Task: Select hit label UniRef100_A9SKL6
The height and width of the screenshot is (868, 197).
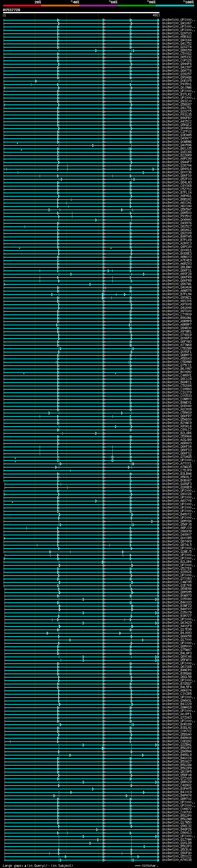Action: tap(177, 426)
